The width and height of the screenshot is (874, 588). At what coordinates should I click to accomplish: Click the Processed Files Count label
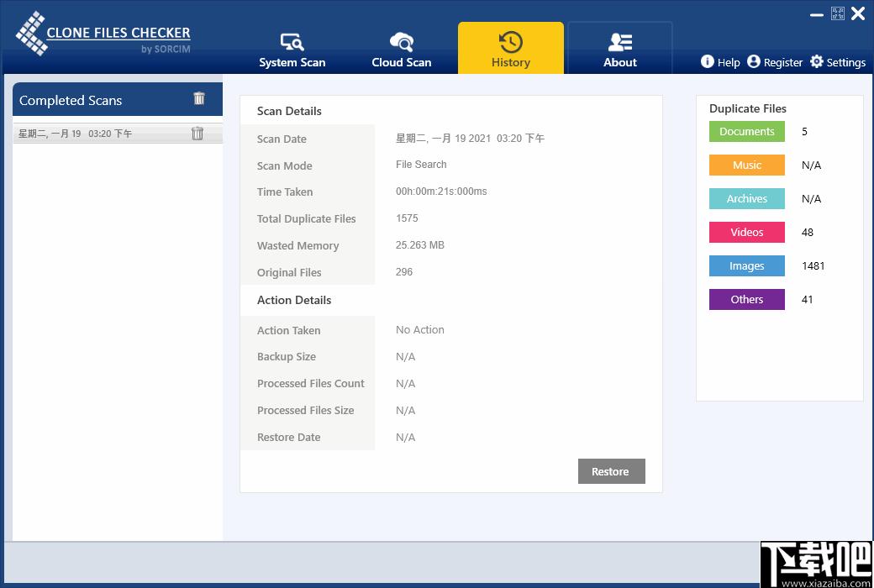coord(310,383)
